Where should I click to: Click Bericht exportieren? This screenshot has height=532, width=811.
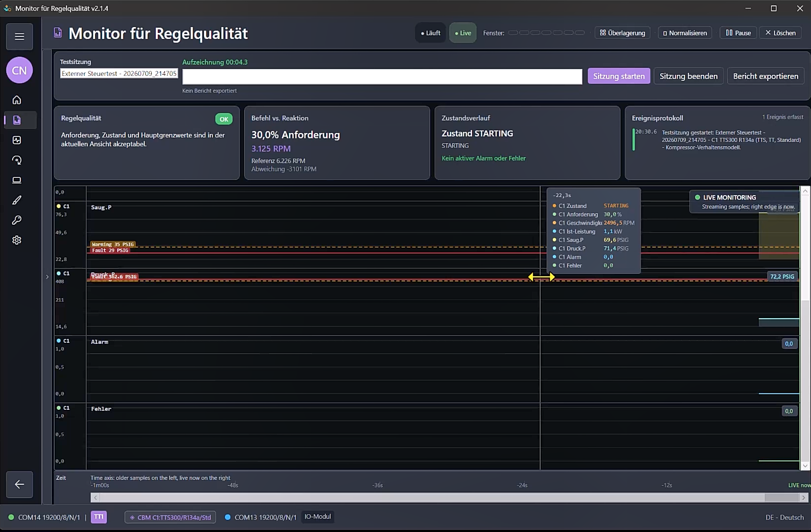(x=766, y=76)
